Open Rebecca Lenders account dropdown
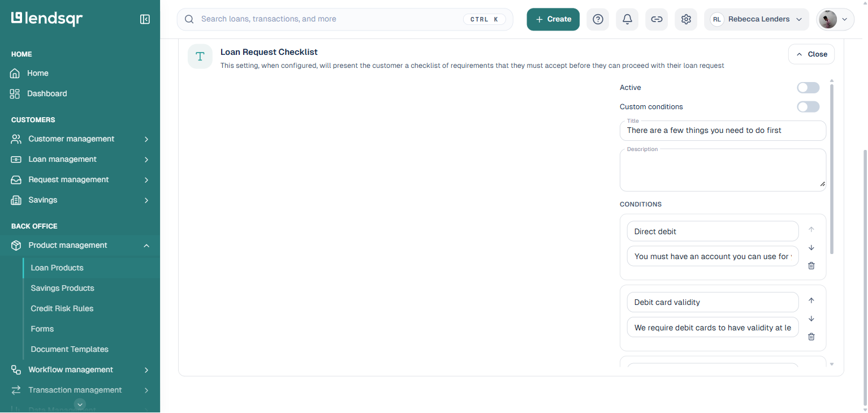 point(757,19)
